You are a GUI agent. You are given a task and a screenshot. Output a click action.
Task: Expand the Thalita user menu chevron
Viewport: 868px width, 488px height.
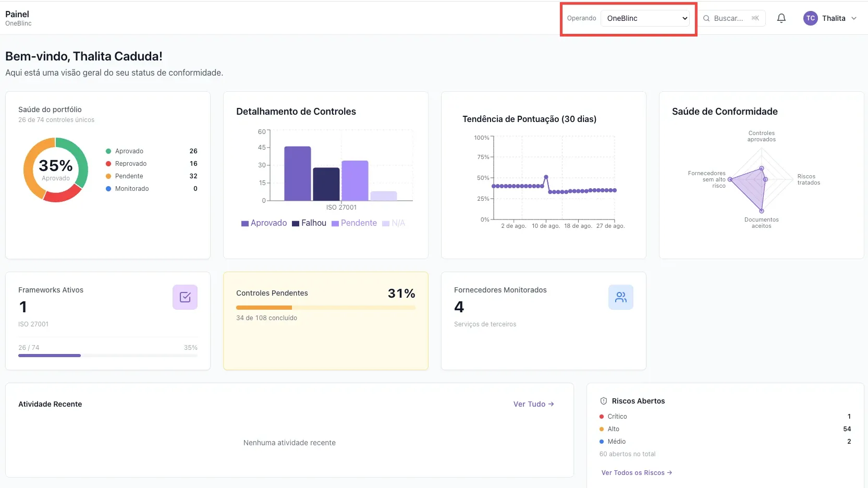coord(854,18)
